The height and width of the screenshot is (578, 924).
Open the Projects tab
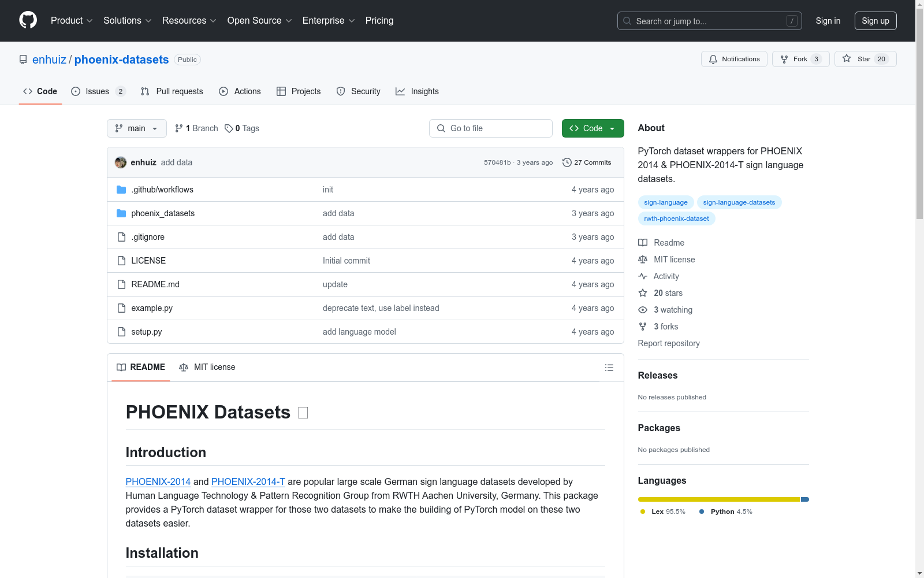click(x=299, y=91)
